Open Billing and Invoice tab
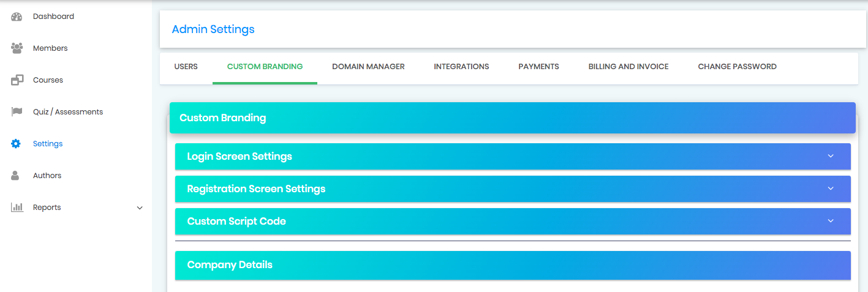868x292 pixels. (628, 67)
